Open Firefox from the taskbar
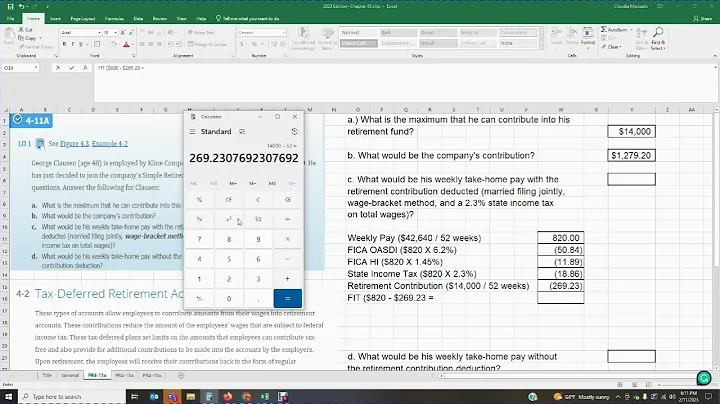The width and height of the screenshot is (720, 404). 228,396
